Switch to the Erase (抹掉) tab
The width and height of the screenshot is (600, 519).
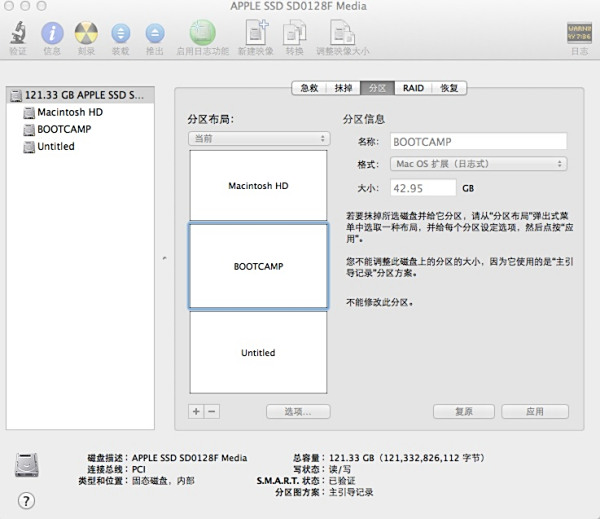[343, 88]
